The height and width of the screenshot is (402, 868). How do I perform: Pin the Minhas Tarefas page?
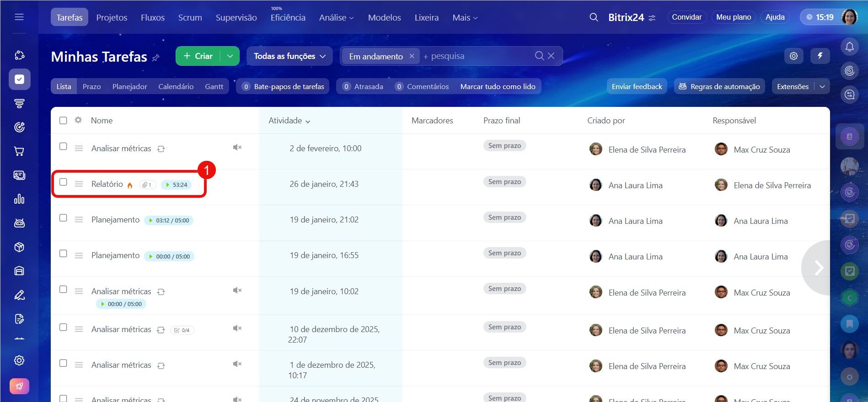pyautogui.click(x=156, y=58)
